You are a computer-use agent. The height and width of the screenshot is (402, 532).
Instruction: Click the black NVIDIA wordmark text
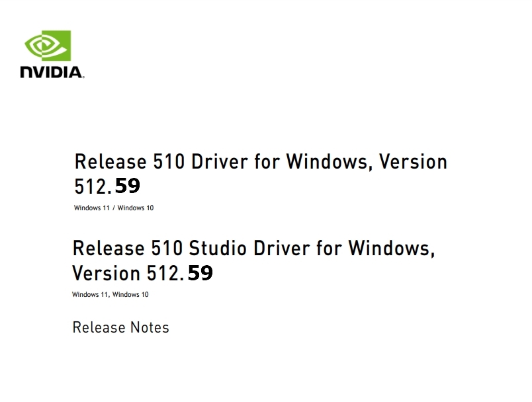point(52,72)
